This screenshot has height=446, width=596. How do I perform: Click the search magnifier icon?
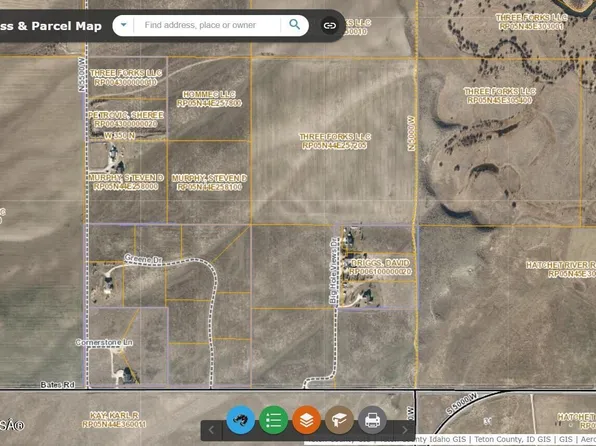(x=295, y=25)
